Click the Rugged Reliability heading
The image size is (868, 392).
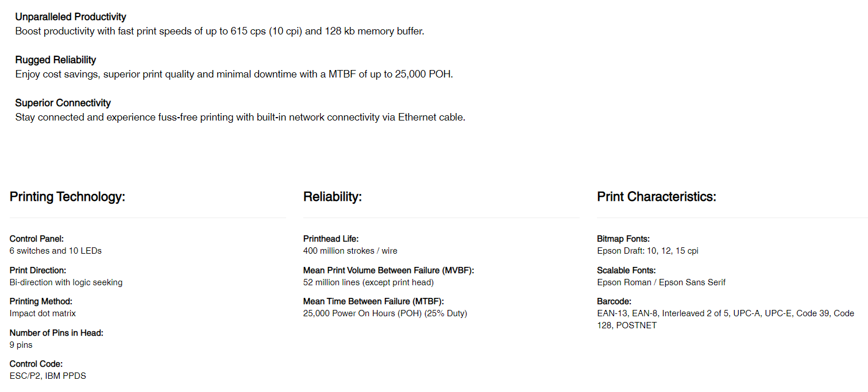pyautogui.click(x=56, y=60)
